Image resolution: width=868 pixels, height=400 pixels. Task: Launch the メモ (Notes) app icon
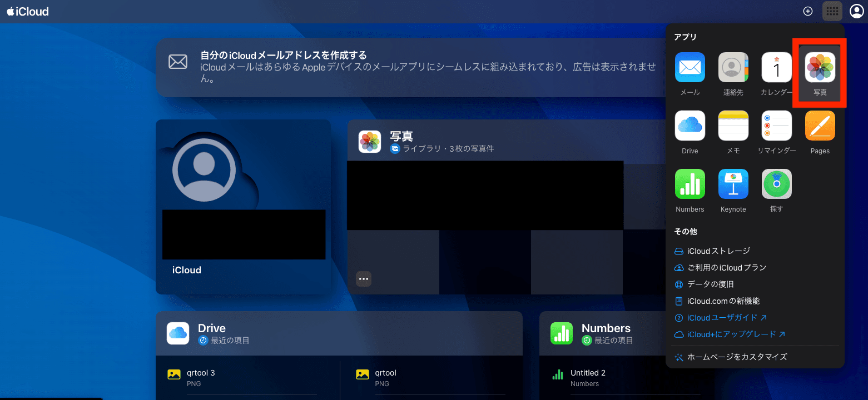click(733, 126)
